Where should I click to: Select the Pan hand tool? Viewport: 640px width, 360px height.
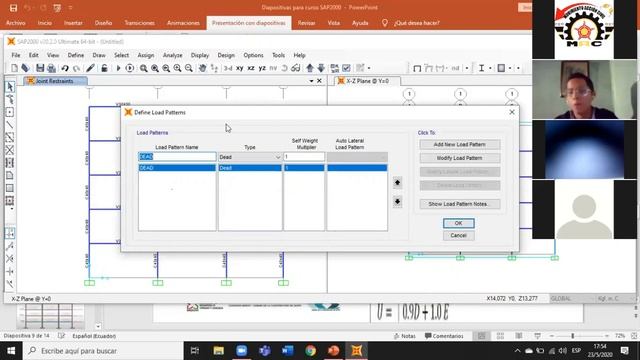click(202, 68)
